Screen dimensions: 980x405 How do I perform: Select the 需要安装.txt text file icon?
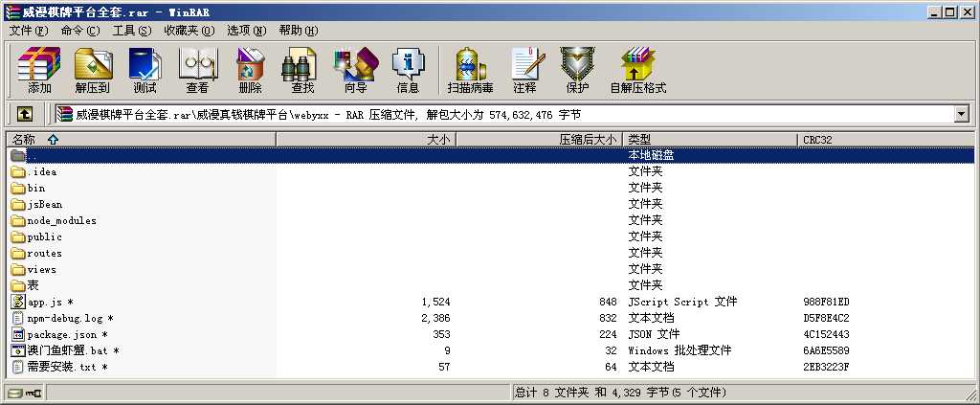(x=18, y=367)
